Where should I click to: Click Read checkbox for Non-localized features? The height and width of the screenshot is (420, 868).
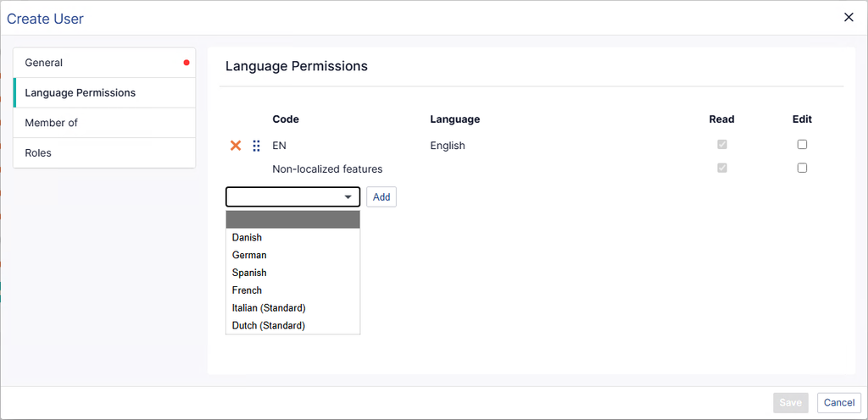click(x=722, y=168)
